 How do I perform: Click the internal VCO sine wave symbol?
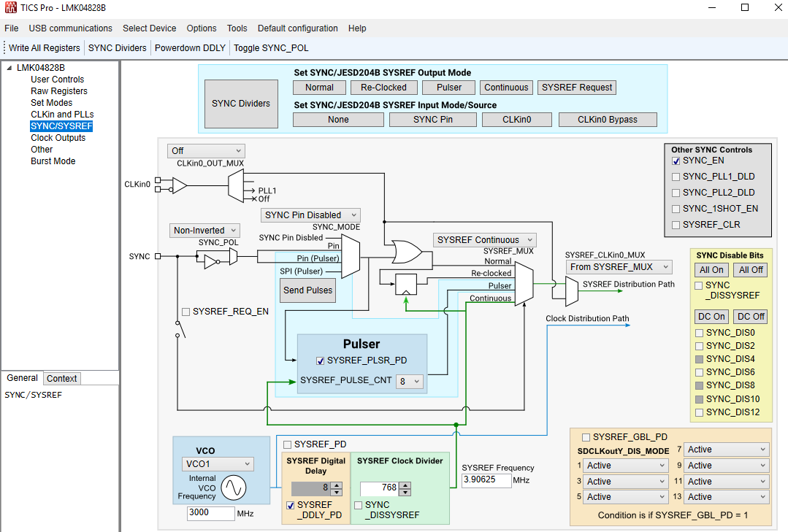click(234, 487)
